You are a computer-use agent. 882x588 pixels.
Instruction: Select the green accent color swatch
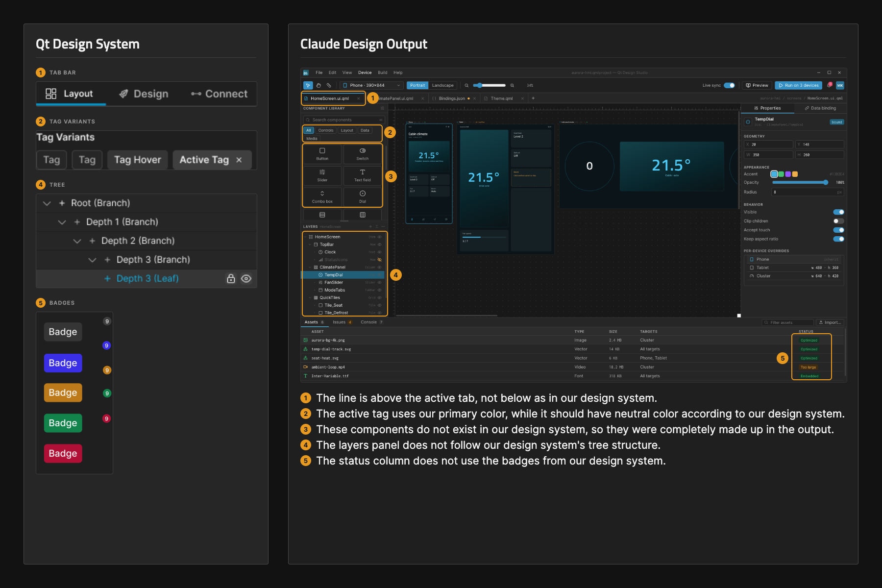(781, 174)
